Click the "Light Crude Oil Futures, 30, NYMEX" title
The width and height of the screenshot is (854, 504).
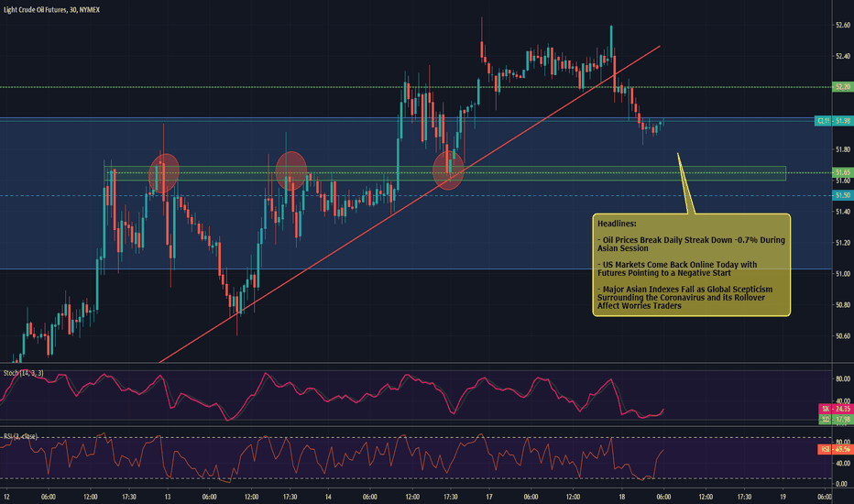[51, 10]
